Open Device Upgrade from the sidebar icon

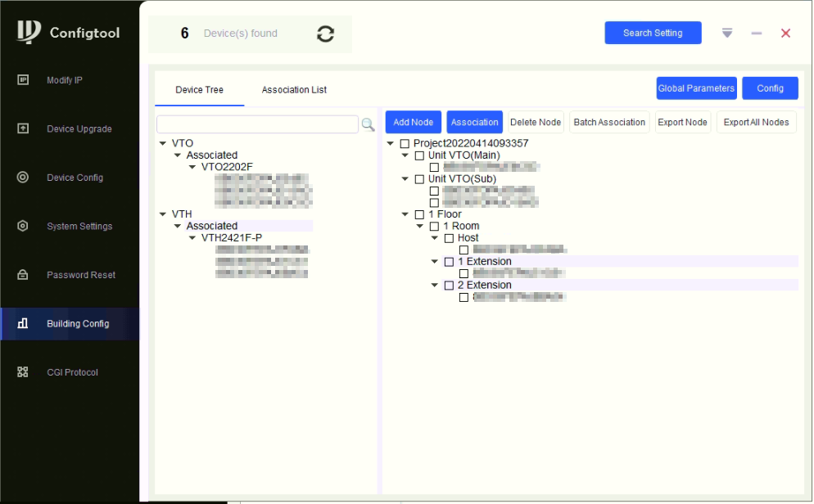[x=23, y=128]
